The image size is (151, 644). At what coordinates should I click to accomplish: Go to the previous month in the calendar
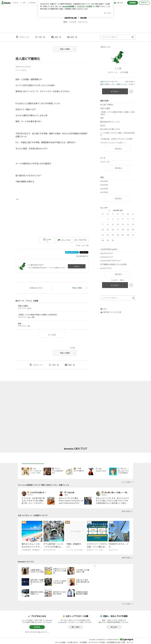point(109,211)
